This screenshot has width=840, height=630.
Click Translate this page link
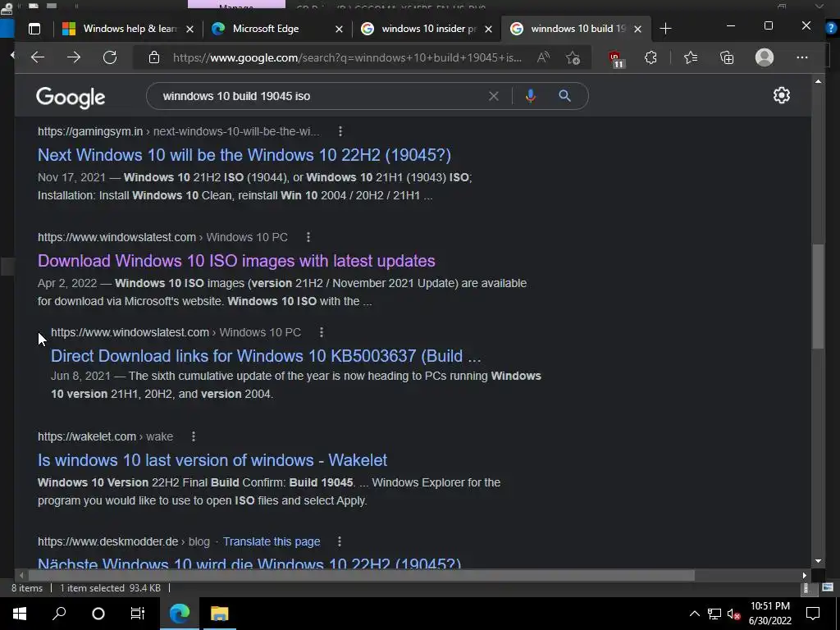[272, 541]
